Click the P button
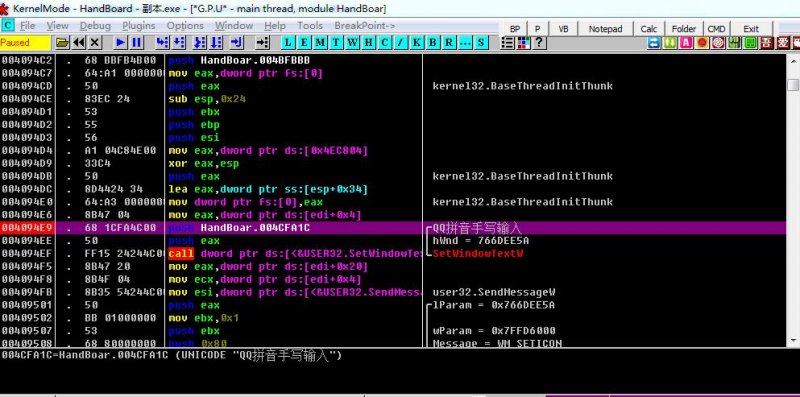 click(538, 29)
